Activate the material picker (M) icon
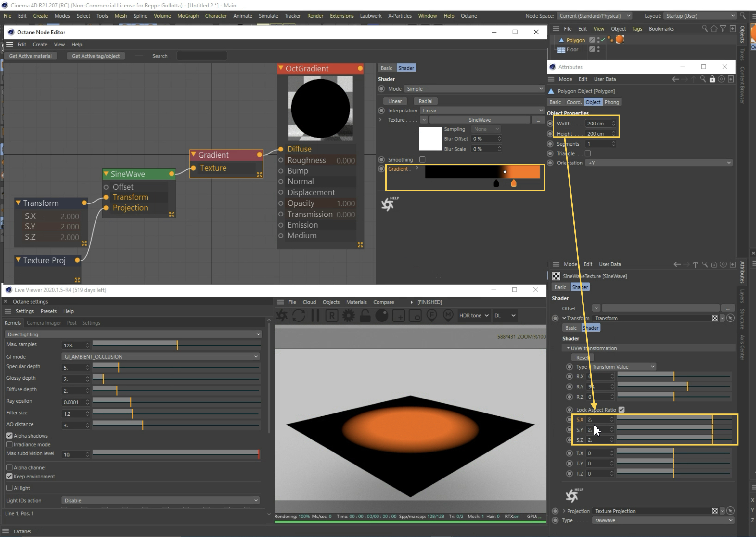The height and width of the screenshot is (537, 756). (x=448, y=315)
